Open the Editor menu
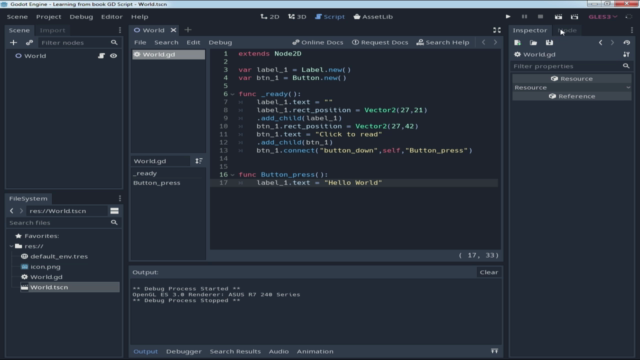 112,17
